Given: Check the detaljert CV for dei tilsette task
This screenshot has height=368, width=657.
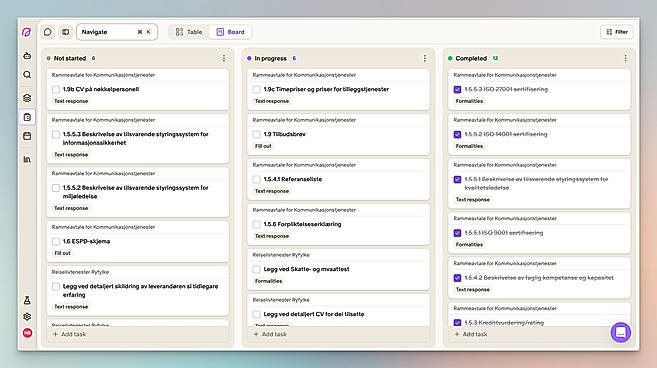Looking at the screenshot, I should click(256, 314).
